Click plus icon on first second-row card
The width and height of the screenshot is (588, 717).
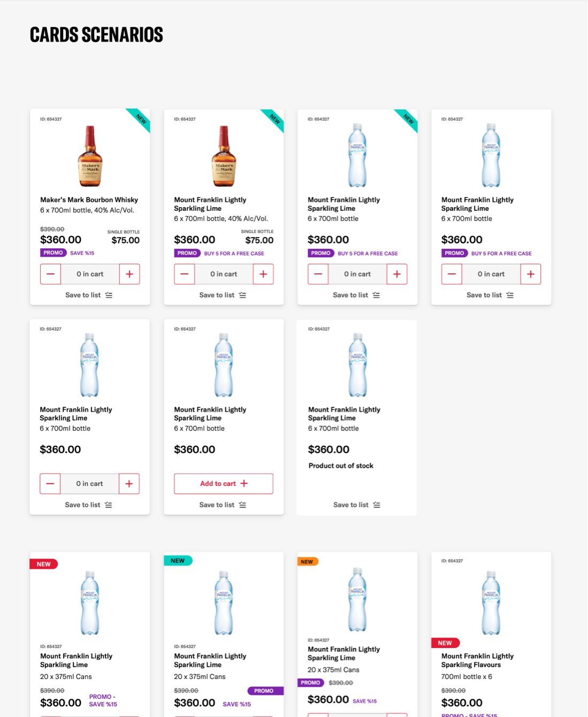pos(129,484)
